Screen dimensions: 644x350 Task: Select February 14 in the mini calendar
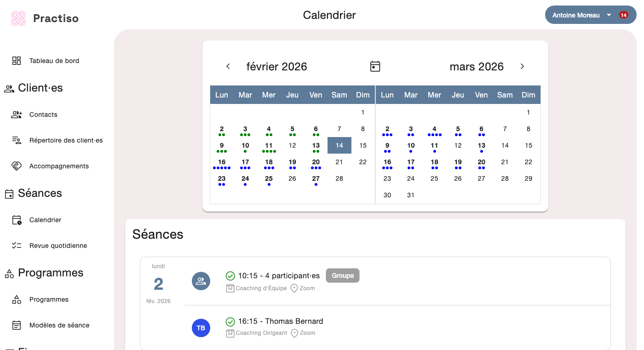(x=339, y=145)
